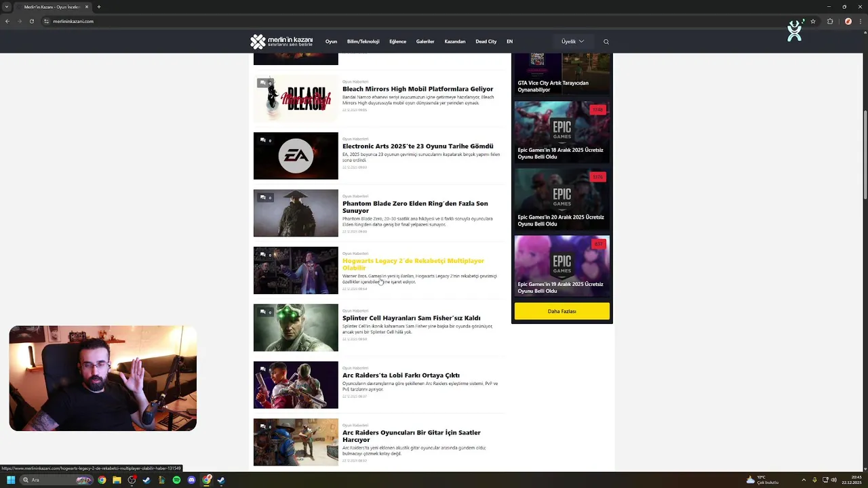Click the EA logo article thumbnail
The height and width of the screenshot is (488, 868).
pyautogui.click(x=296, y=156)
